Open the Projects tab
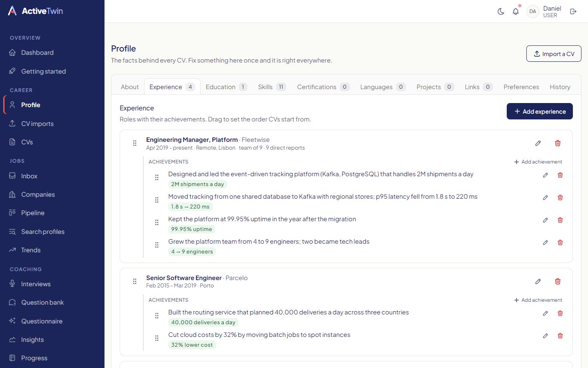This screenshot has width=588, height=368. click(435, 87)
